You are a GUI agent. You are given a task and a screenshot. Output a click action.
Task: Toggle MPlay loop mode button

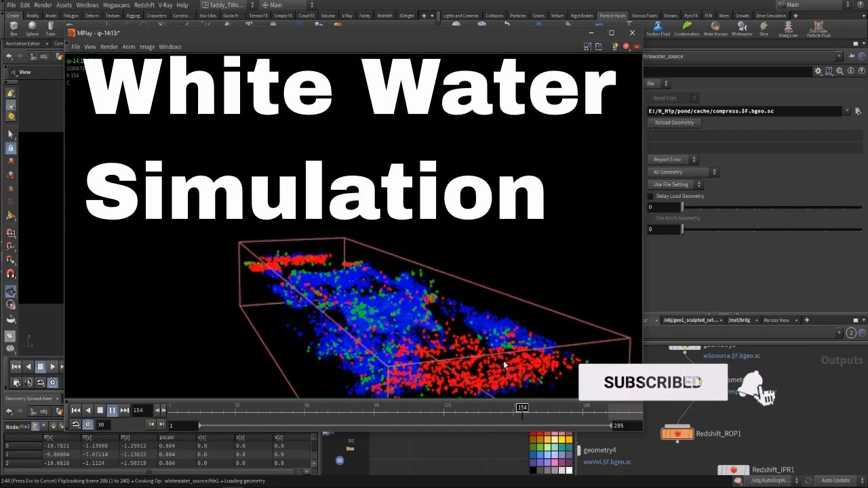[76, 424]
